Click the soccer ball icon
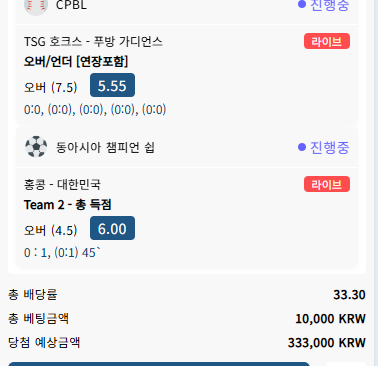Image resolution: width=378 pixels, height=366 pixels. point(36,146)
